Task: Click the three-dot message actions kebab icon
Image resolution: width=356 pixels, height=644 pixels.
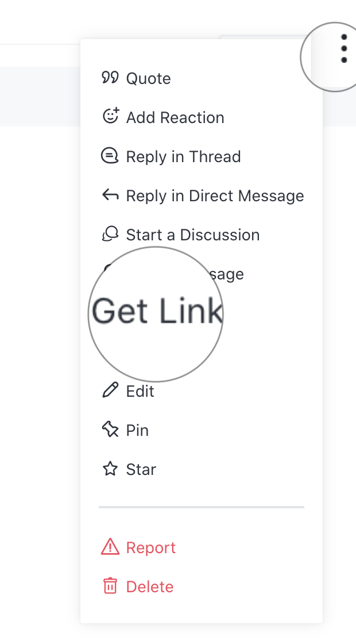Action: point(343,49)
